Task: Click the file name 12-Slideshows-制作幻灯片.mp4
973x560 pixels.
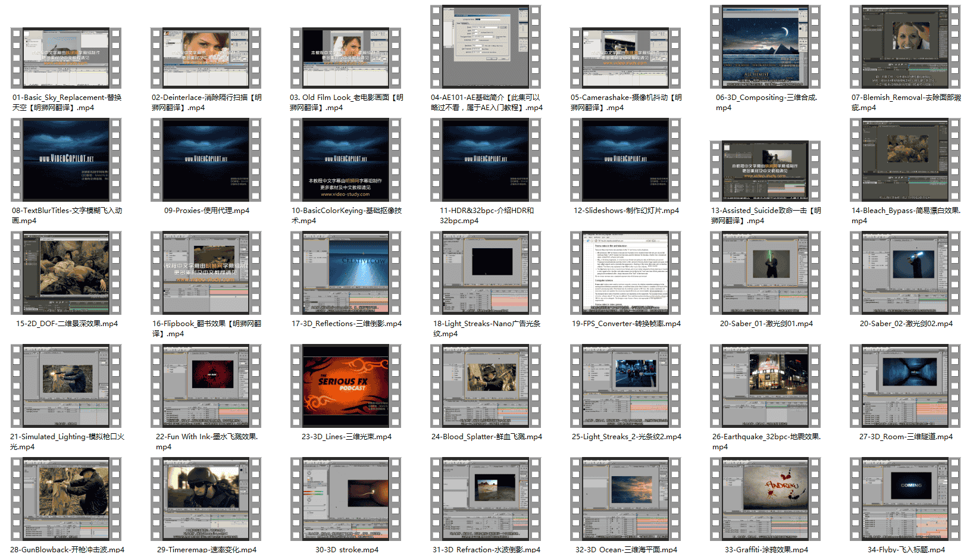Action: [626, 211]
